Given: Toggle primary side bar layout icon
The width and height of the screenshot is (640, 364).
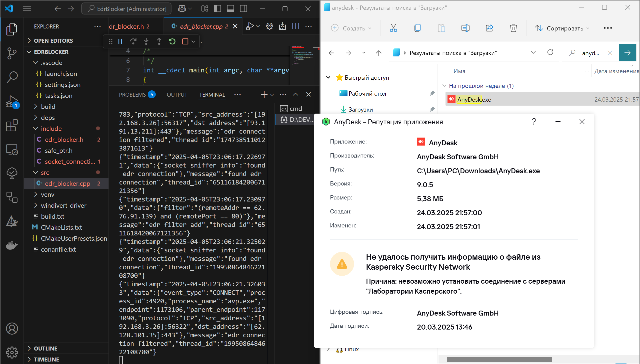Looking at the screenshot, I should tap(217, 9).
